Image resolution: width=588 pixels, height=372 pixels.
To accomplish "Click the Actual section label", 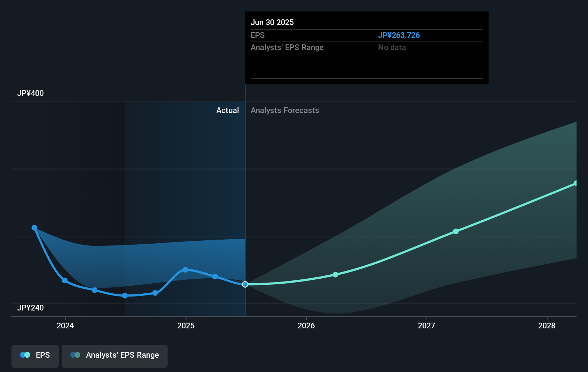I will coord(228,111).
